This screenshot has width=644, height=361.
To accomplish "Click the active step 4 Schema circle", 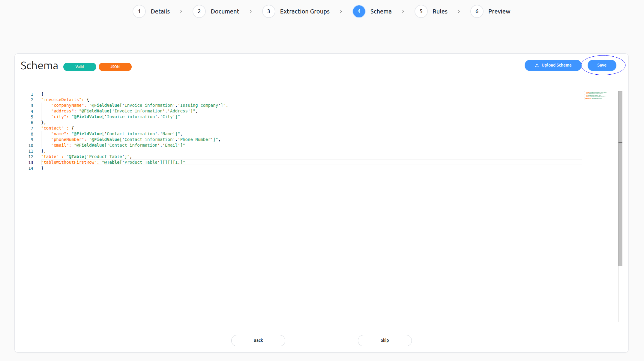I will [x=359, y=11].
